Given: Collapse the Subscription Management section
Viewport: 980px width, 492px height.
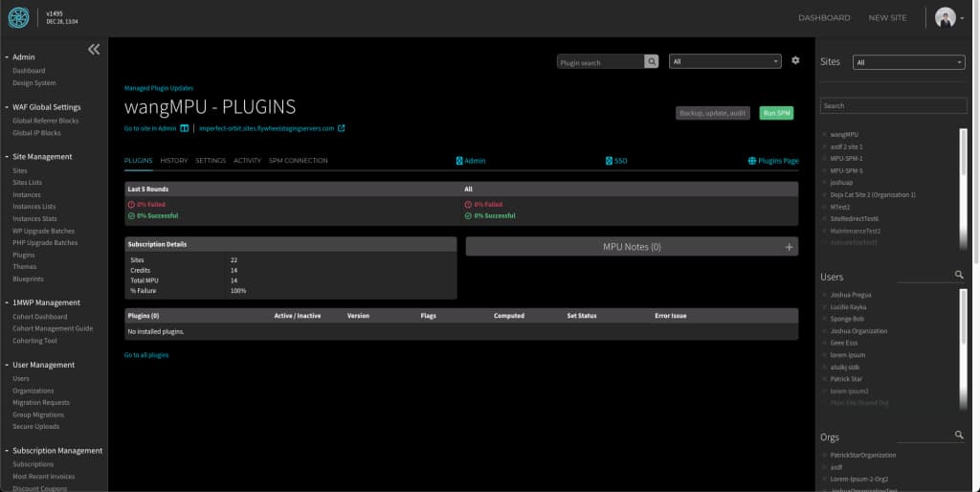Looking at the screenshot, I should pyautogui.click(x=7, y=450).
